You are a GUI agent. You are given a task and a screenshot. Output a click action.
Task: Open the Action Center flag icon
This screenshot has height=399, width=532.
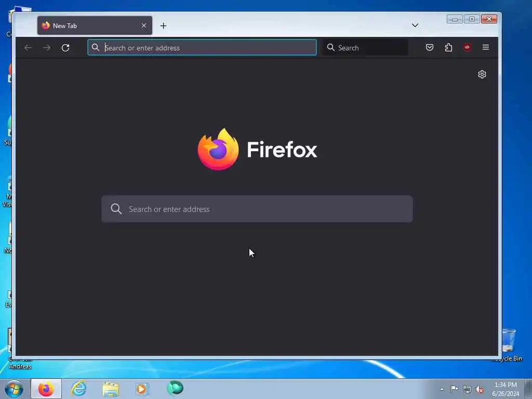[454, 389]
